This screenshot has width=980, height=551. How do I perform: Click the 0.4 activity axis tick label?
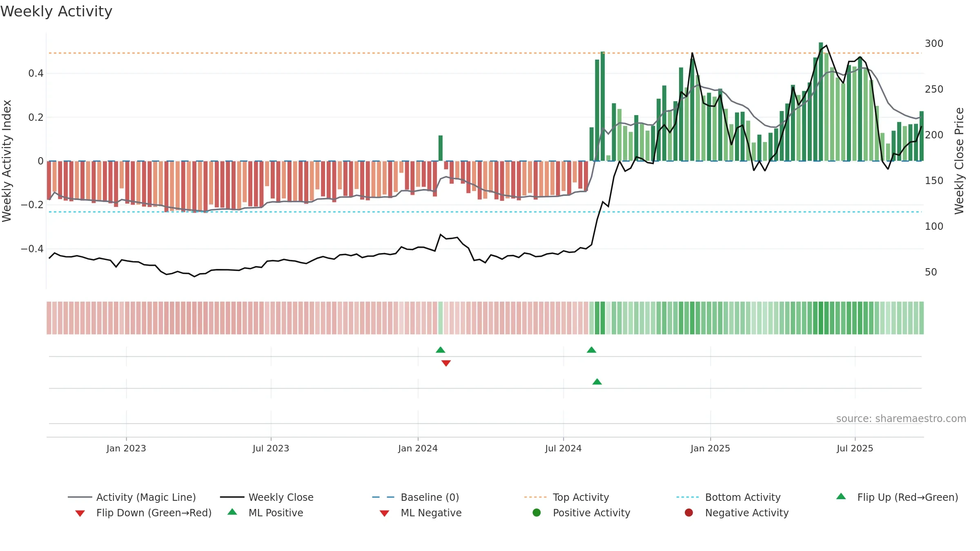coord(36,73)
